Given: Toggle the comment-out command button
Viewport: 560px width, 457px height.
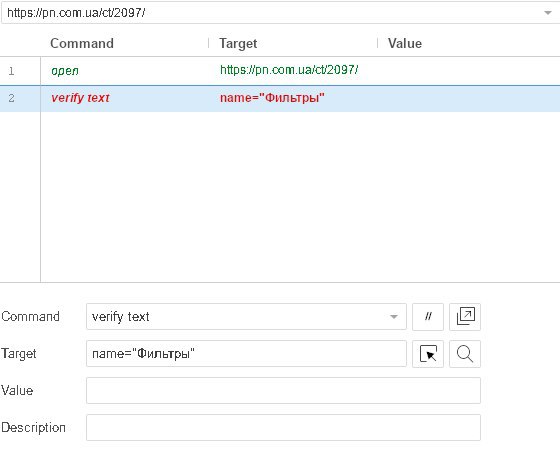Looking at the screenshot, I should [428, 317].
